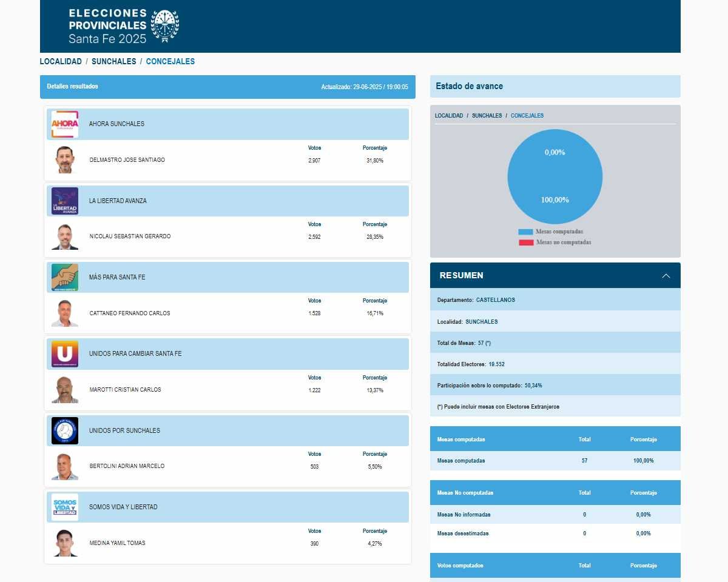Click Medina Yamil Tomas's candidate photo
The width and height of the screenshot is (728, 582).
[x=65, y=543]
